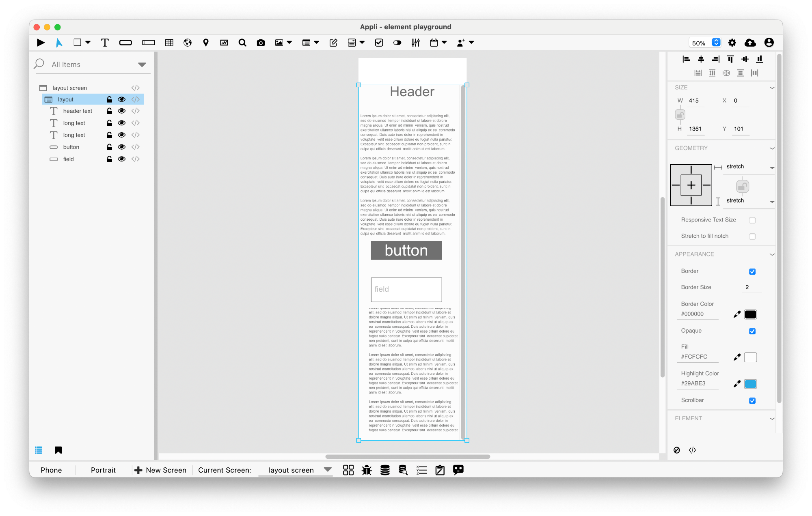The width and height of the screenshot is (812, 516).
Task: Enable Responsive Text Size checkbox
Action: [x=752, y=220]
